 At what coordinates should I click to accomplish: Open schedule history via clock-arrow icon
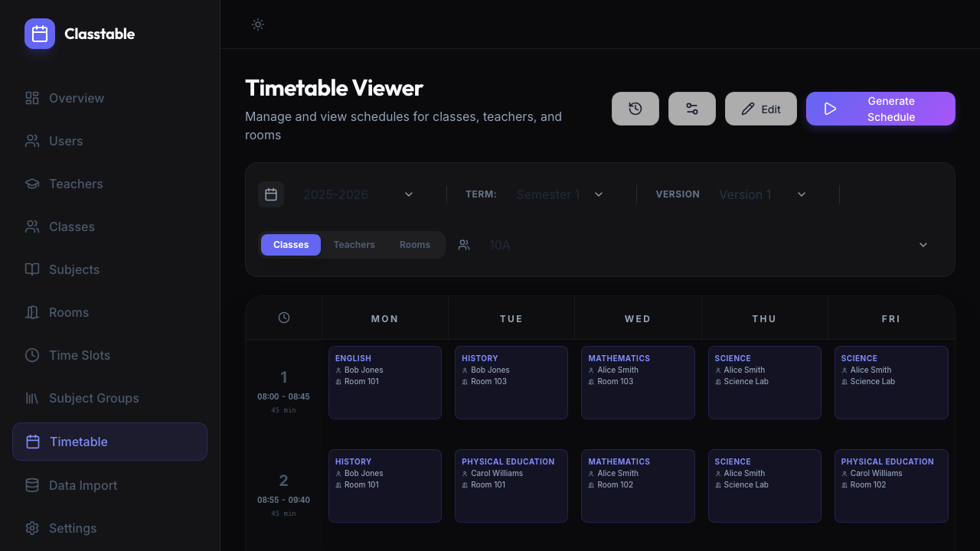[635, 108]
